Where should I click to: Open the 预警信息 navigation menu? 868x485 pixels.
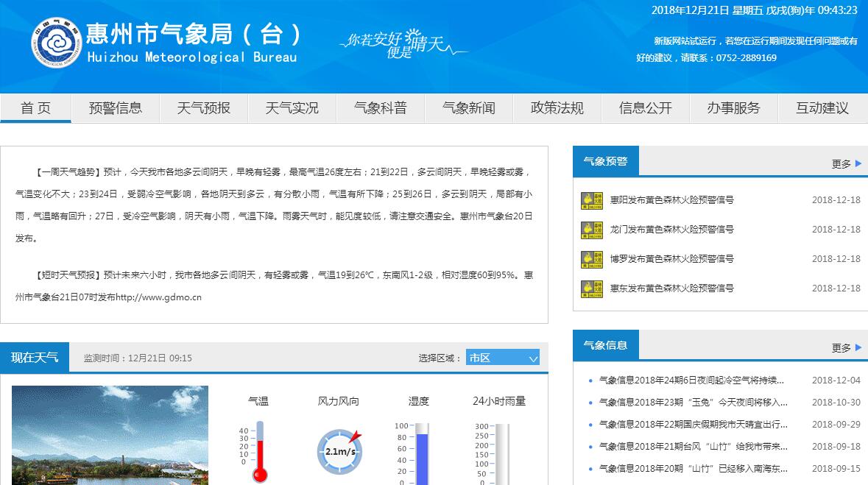coord(116,108)
